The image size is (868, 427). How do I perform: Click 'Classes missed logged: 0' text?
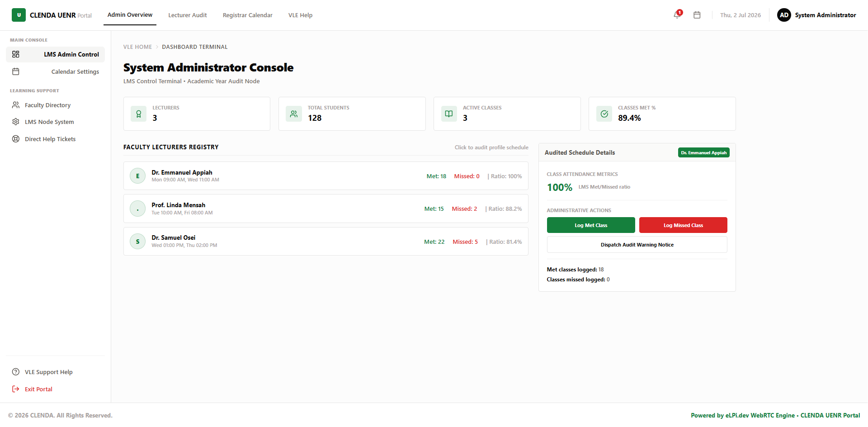point(578,280)
